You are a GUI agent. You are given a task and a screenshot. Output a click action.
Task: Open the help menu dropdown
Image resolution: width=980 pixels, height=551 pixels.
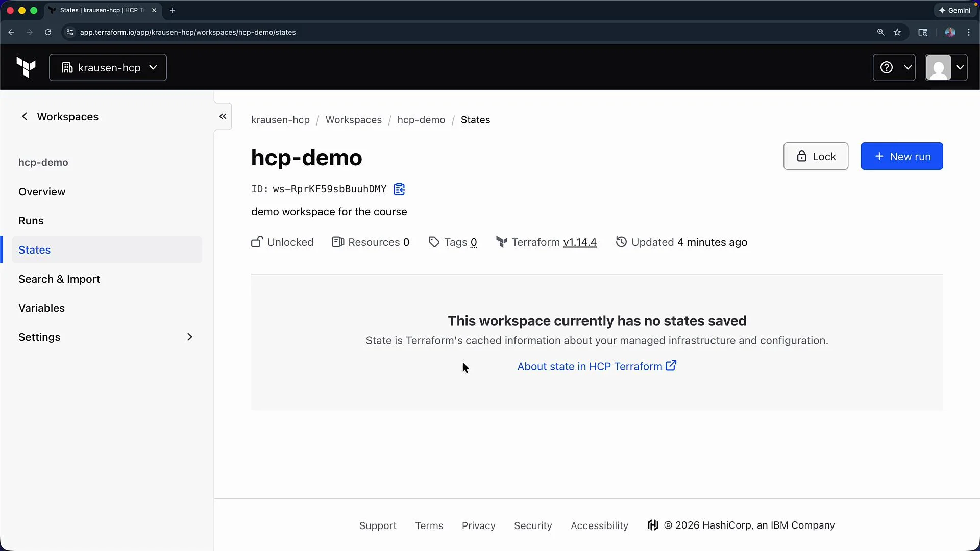(x=894, y=67)
